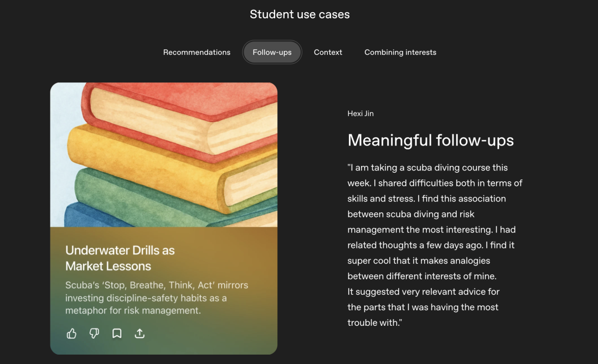Click the Student use cases heading
The height and width of the screenshot is (364, 598).
coord(300,14)
